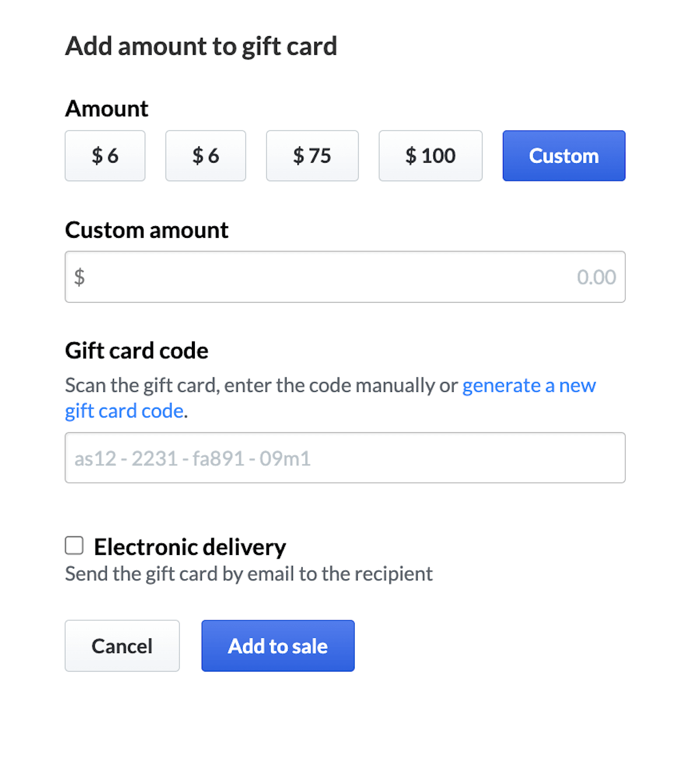Click the Gift card code heading
Viewport: 700px width, 762px height.
[x=136, y=350]
